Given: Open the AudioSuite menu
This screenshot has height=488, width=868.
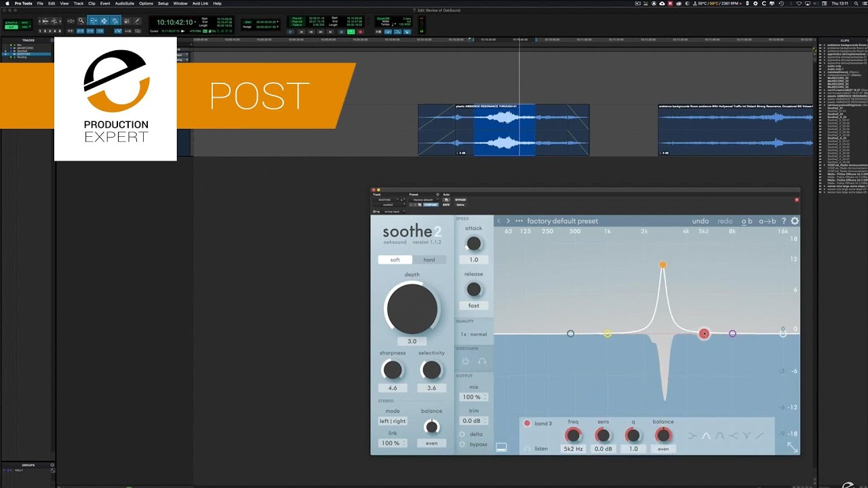Looking at the screenshot, I should click(x=125, y=3).
